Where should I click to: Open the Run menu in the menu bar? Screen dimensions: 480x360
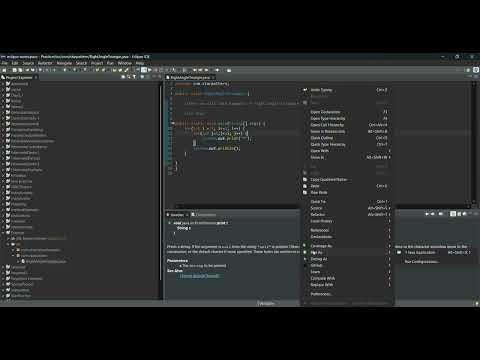[110, 63]
